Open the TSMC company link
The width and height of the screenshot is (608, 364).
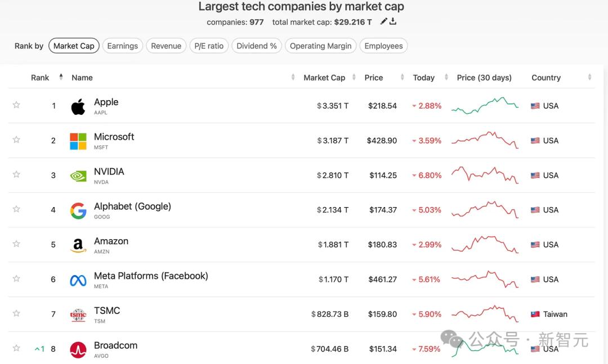pyautogui.click(x=107, y=311)
